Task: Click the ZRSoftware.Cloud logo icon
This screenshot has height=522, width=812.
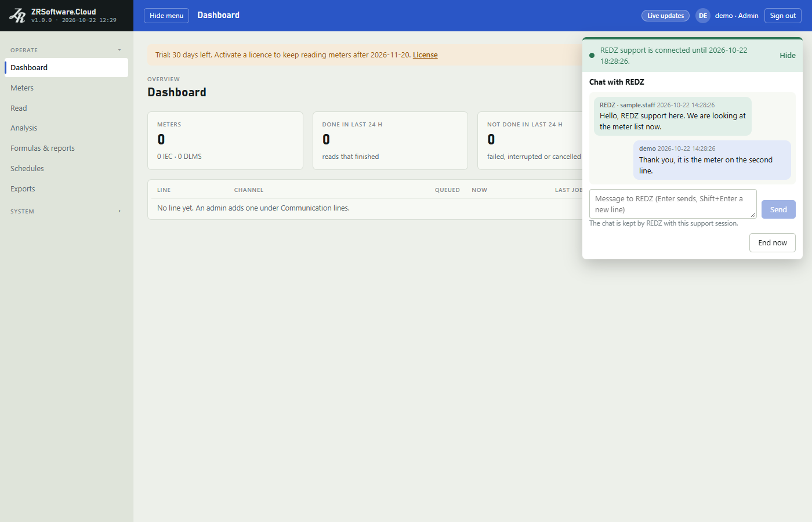Action: (17, 16)
